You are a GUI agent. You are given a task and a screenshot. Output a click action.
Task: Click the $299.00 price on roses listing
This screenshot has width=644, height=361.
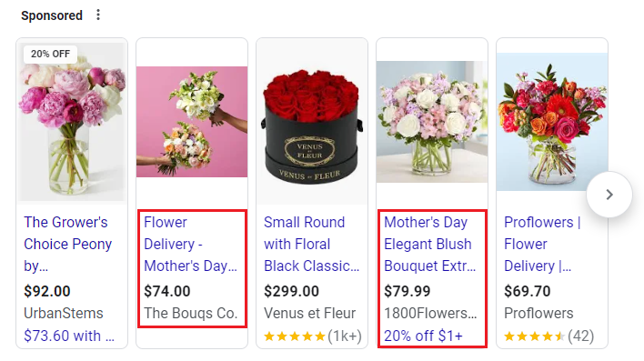291,291
